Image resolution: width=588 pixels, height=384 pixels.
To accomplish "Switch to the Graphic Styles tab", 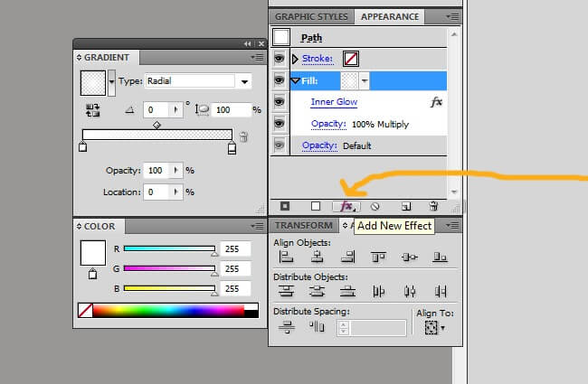I will click(310, 16).
